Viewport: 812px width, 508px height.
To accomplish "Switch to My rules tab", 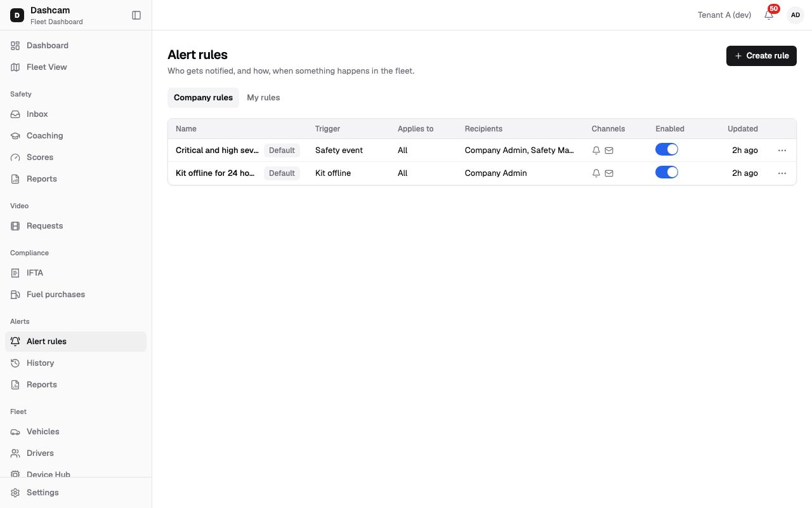I will pos(263,98).
